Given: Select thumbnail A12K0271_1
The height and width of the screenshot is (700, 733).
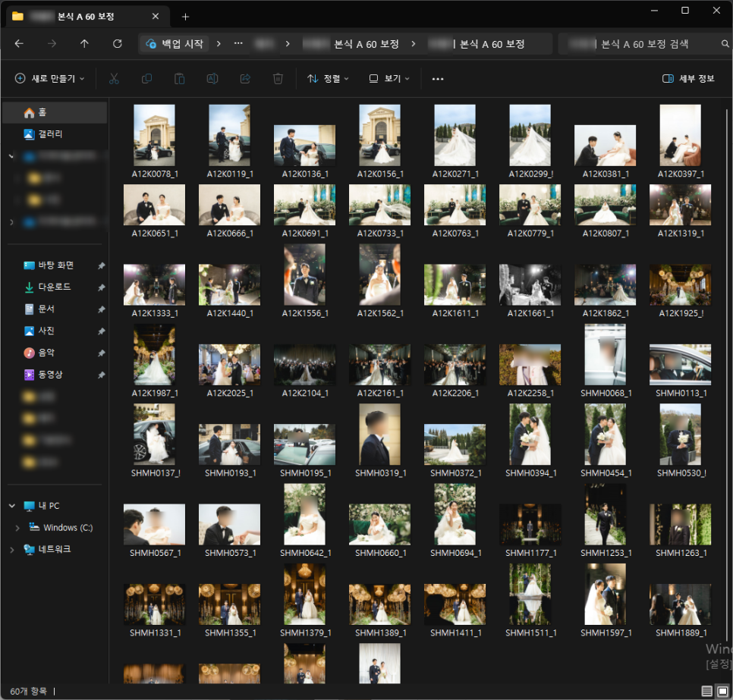Looking at the screenshot, I should [x=455, y=135].
